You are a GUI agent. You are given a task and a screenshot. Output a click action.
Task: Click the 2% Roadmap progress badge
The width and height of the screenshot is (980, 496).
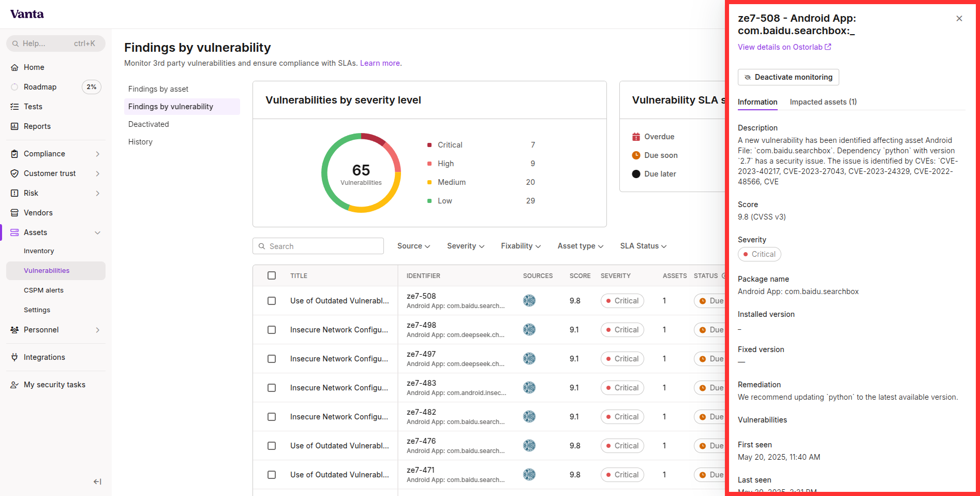click(x=92, y=87)
